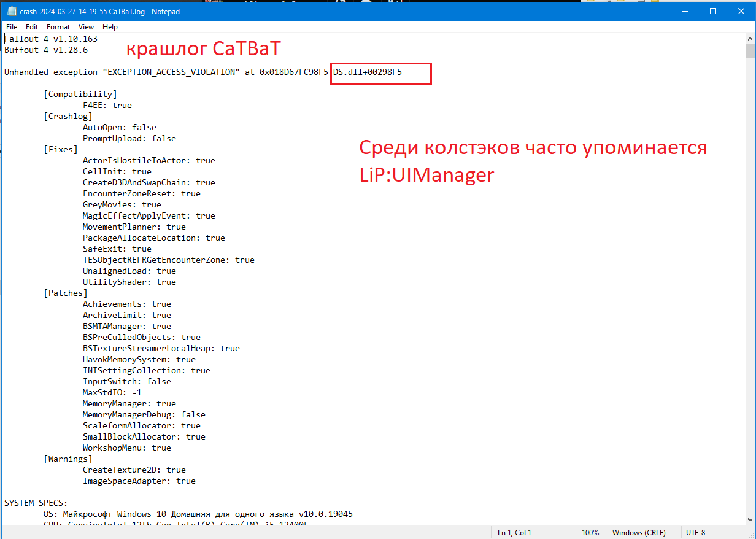Viewport: 756px width, 539px height.
Task: Click the Ln 1, Col 1 status indicator
Action: point(514,533)
